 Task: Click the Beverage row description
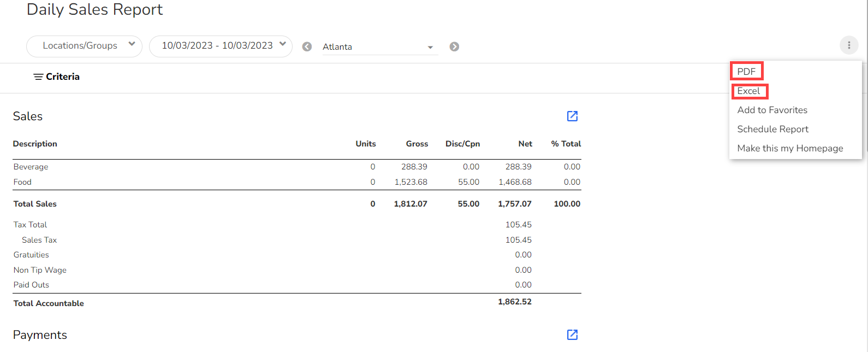point(31,167)
